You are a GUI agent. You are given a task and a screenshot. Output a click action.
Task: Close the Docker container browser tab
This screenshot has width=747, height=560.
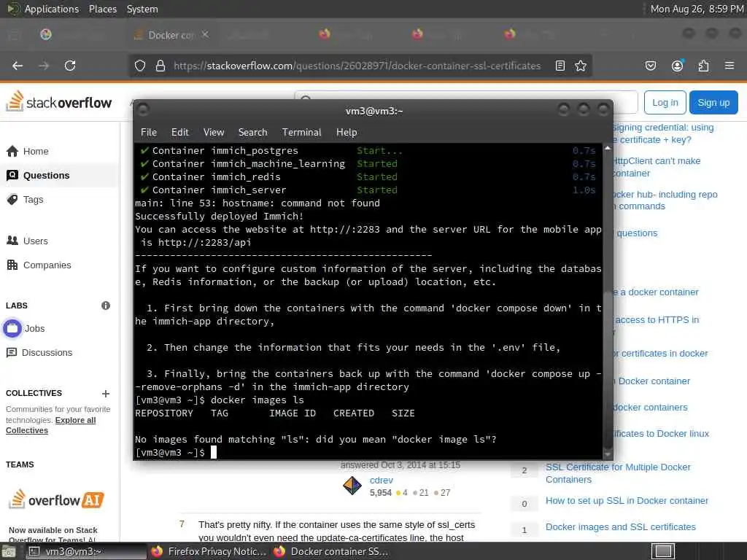(205, 35)
